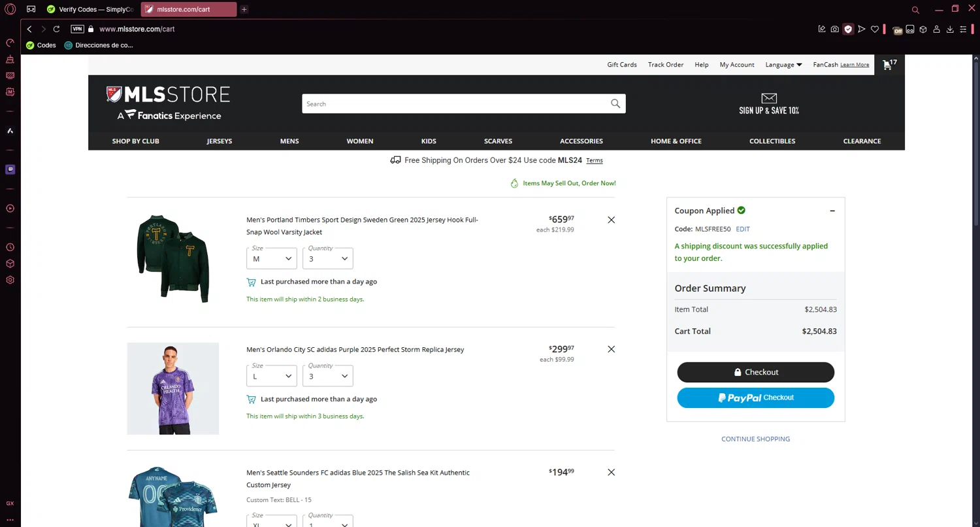Open the sidebar three-dots more options
This screenshot has height=527, width=980.
[x=10, y=520]
